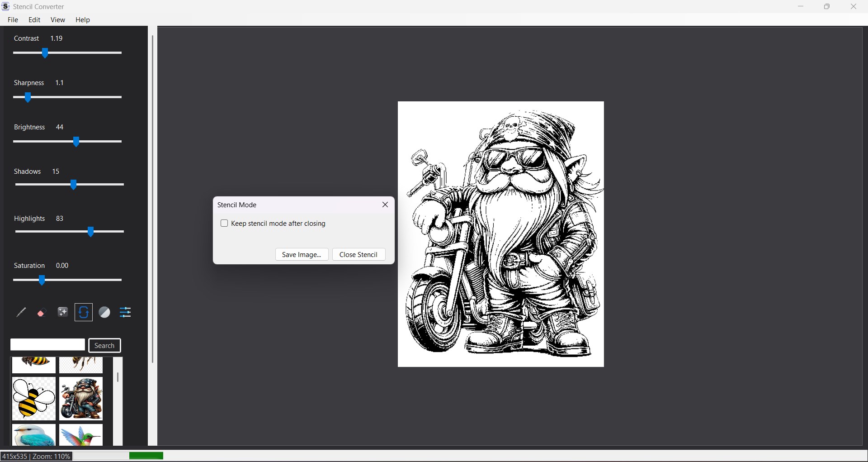
Task: Enable Keep stencil mode after closing
Action: point(225,223)
